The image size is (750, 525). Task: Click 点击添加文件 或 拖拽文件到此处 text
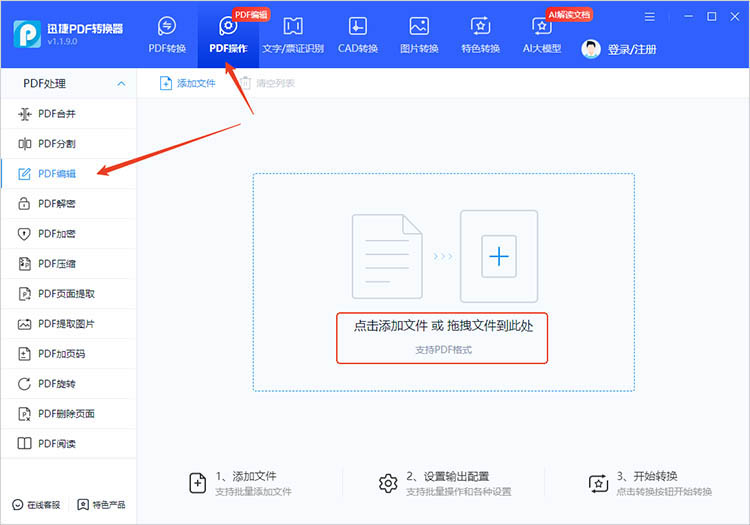(x=443, y=326)
